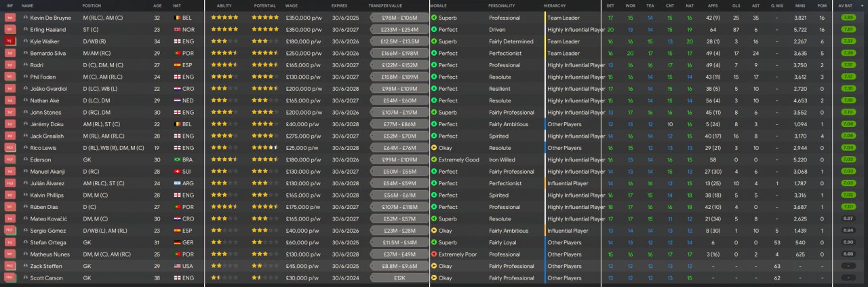This screenshot has height=287, width=868.
Task: Open Jack Grealish's player profile
Action: click(x=49, y=136)
